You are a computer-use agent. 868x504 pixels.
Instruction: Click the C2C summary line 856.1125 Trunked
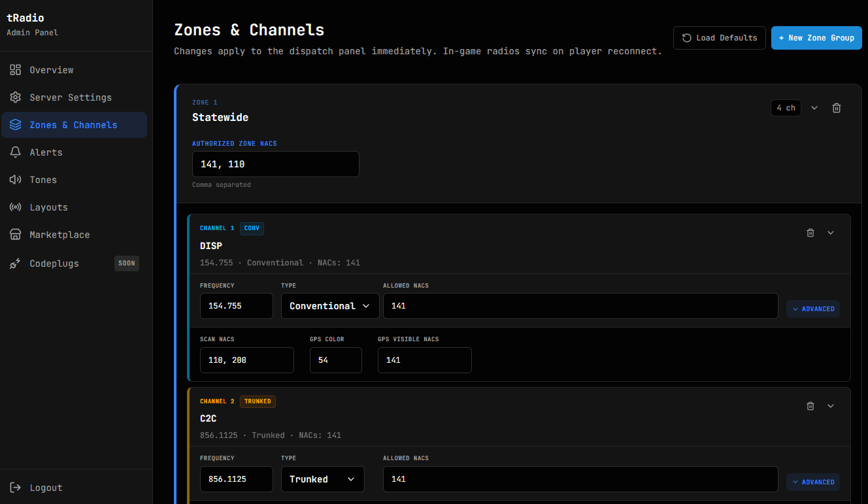pyautogui.click(x=271, y=435)
